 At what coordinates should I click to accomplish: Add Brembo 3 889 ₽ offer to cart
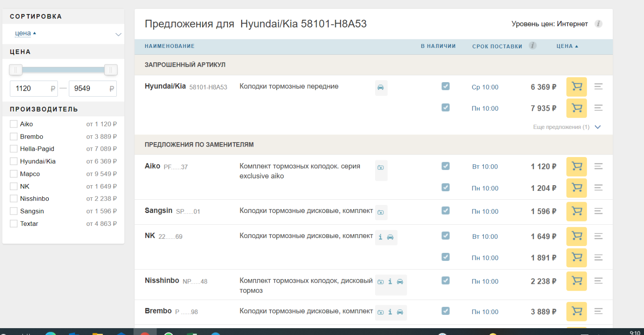pyautogui.click(x=576, y=311)
